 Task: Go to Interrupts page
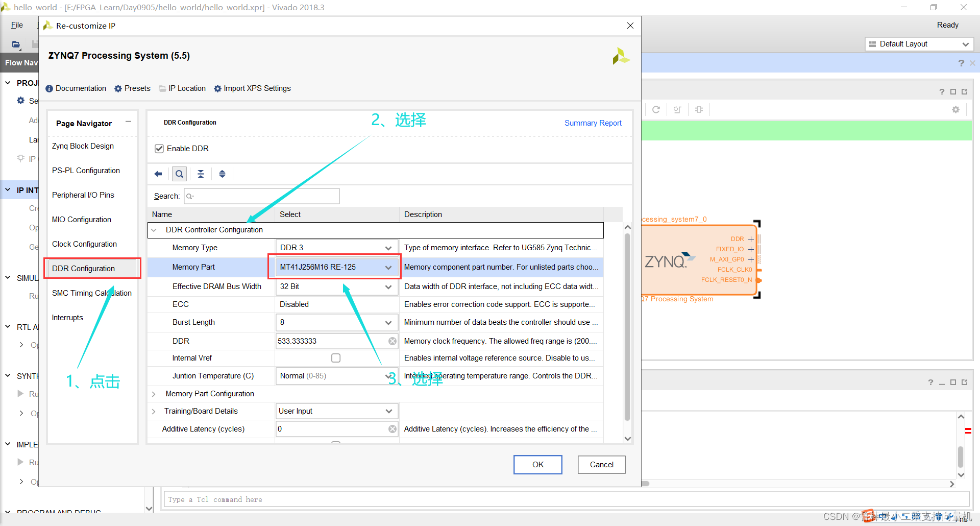coord(67,318)
